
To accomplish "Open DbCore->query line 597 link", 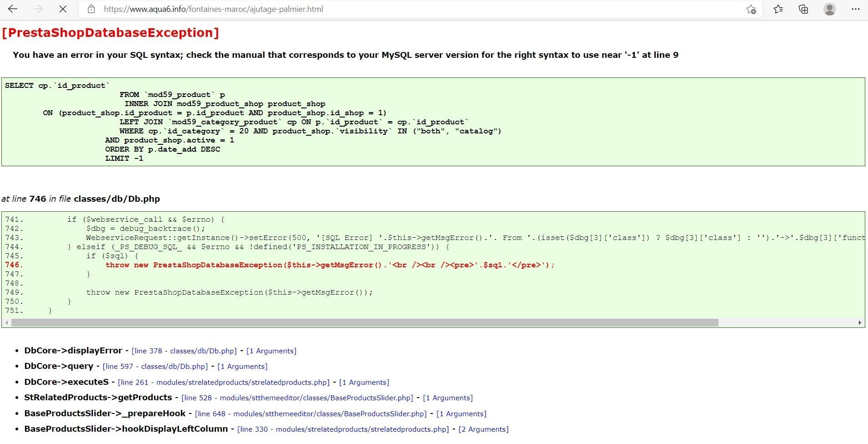I will (155, 367).
